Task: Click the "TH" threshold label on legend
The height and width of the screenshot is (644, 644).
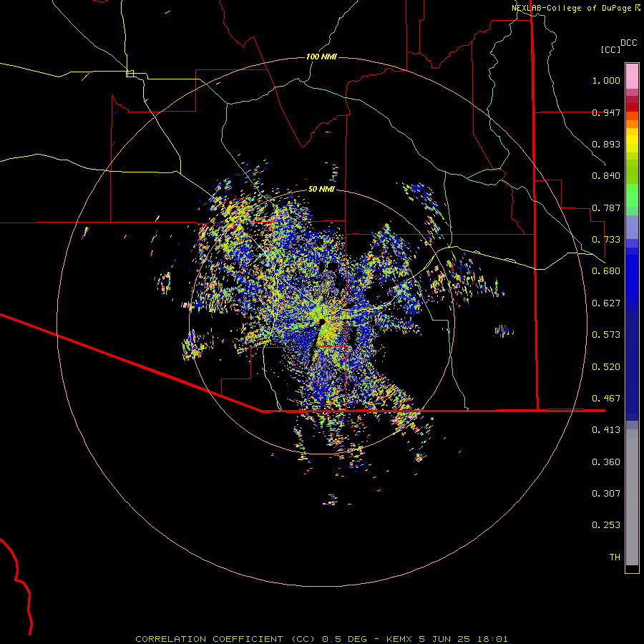Action: (615, 557)
